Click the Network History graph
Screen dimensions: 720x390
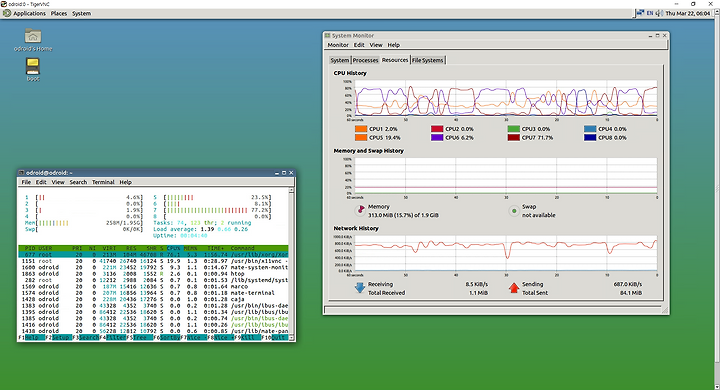(x=506, y=254)
